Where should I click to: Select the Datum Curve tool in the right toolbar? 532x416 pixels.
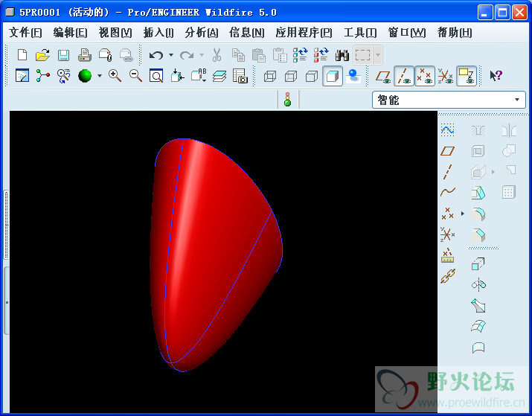point(448,192)
